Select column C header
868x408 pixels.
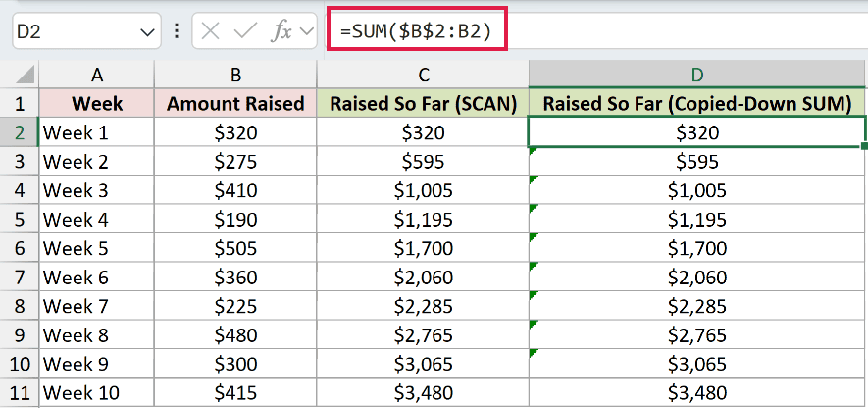click(423, 75)
